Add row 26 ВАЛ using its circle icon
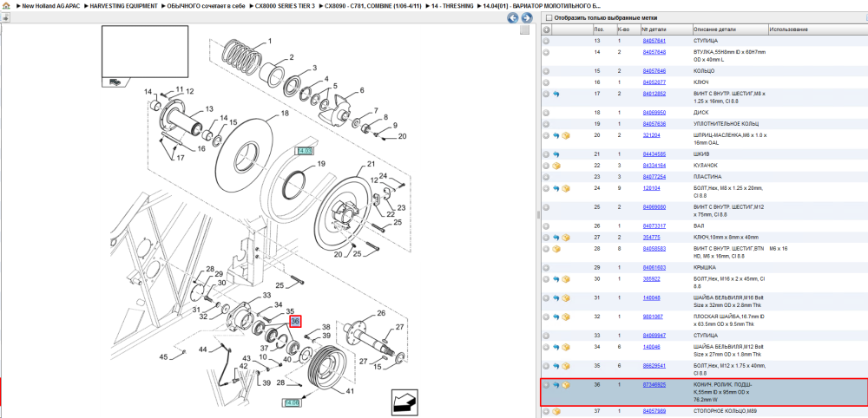 546,226
